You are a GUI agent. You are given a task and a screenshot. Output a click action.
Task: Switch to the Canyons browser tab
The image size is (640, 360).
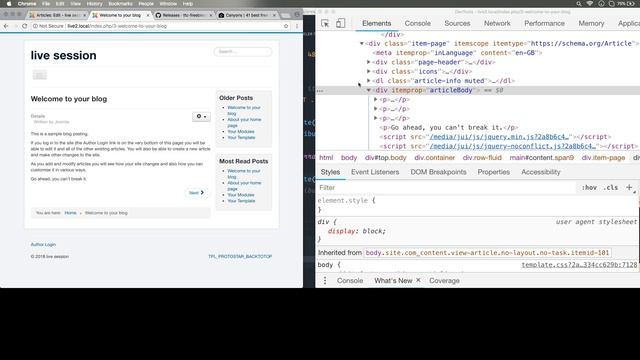click(x=247, y=15)
